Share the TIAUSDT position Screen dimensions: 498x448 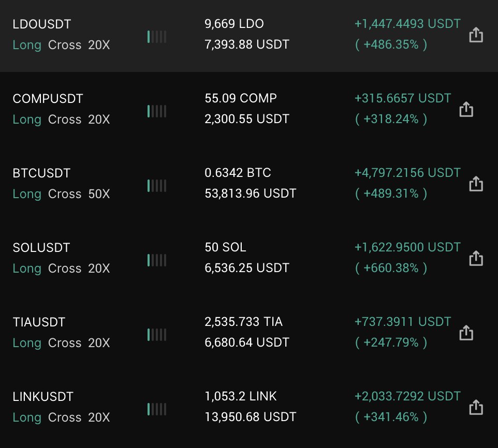point(466,333)
